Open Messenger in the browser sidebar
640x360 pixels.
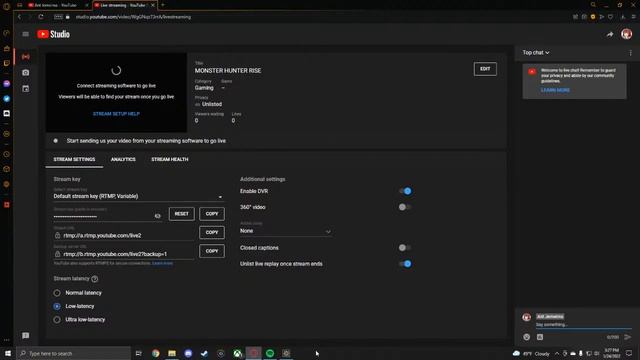[x=7, y=84]
